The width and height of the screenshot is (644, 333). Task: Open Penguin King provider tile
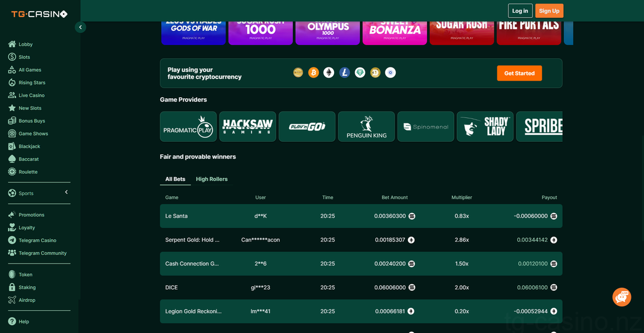click(366, 126)
